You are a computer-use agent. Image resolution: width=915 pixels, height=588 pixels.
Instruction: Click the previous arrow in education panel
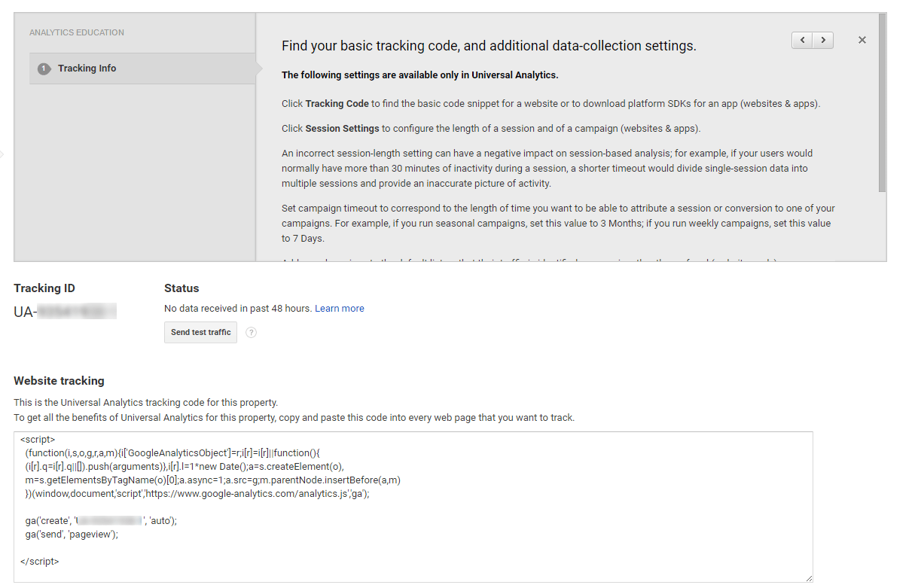tap(802, 40)
